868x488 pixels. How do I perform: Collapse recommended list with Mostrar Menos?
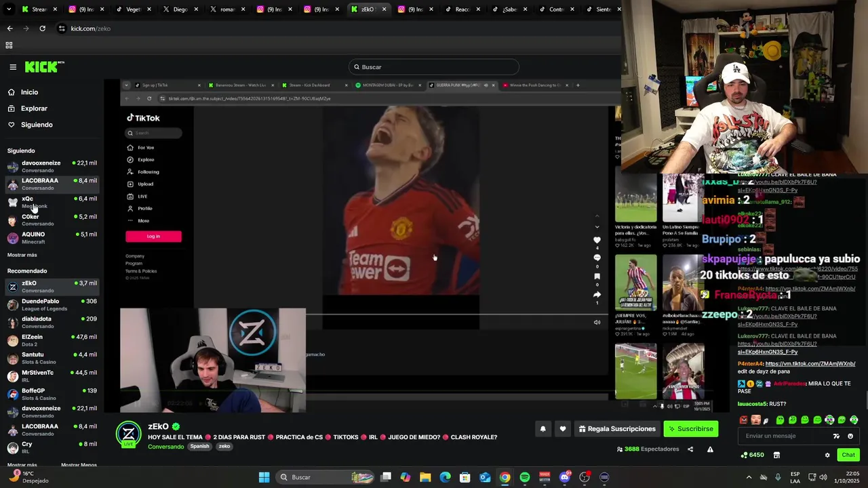(x=79, y=465)
